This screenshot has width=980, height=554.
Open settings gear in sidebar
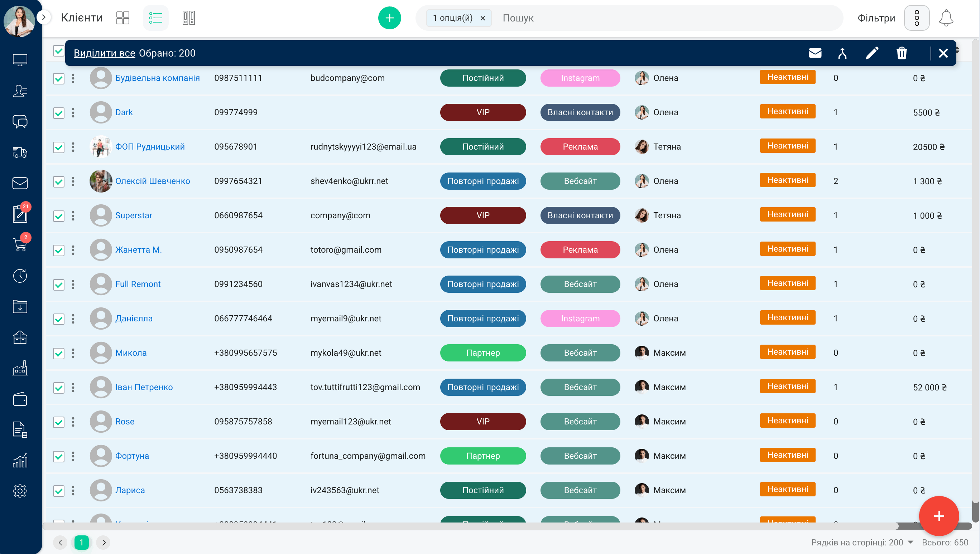click(x=20, y=491)
